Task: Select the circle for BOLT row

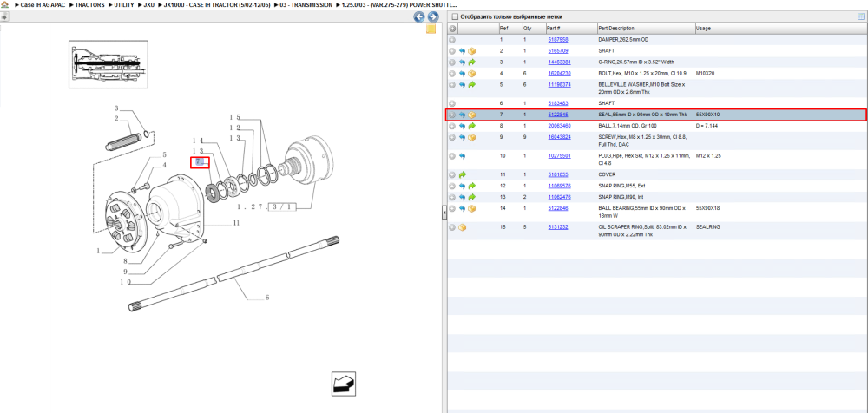Action: click(x=452, y=73)
